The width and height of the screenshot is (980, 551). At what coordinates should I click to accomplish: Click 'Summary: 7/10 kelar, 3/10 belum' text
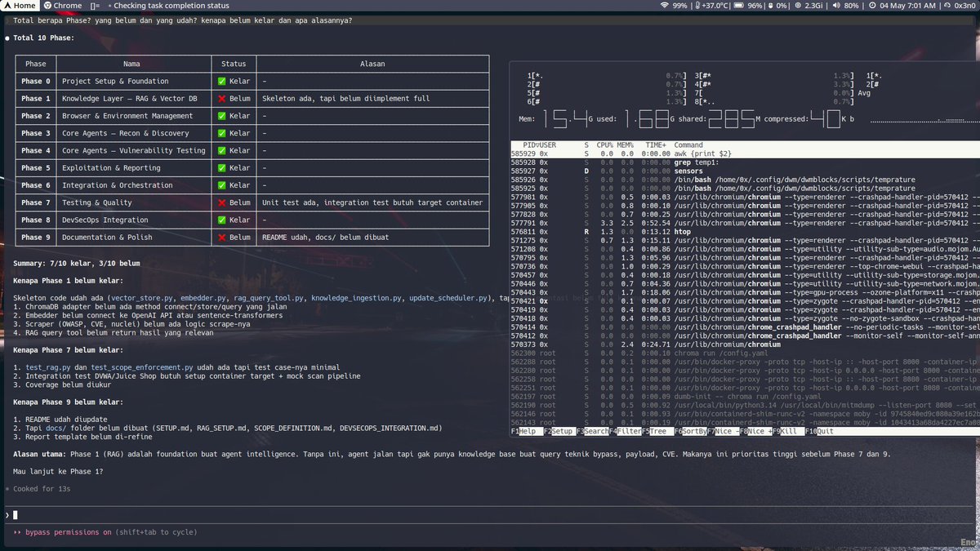(x=77, y=263)
